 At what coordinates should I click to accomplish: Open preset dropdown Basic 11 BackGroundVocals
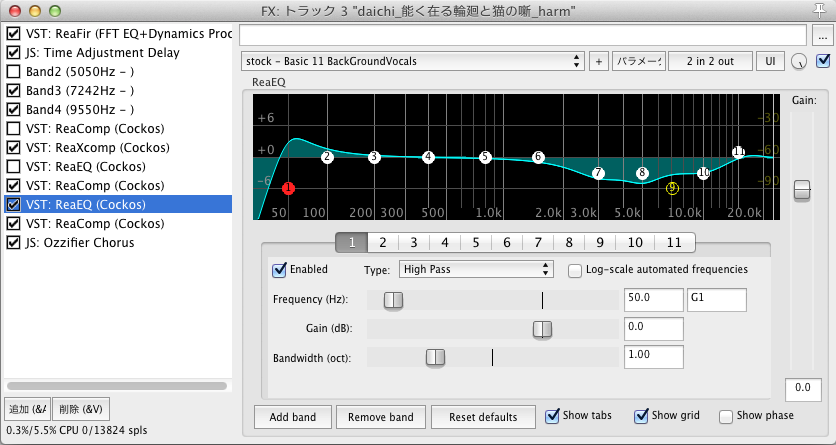[413, 61]
